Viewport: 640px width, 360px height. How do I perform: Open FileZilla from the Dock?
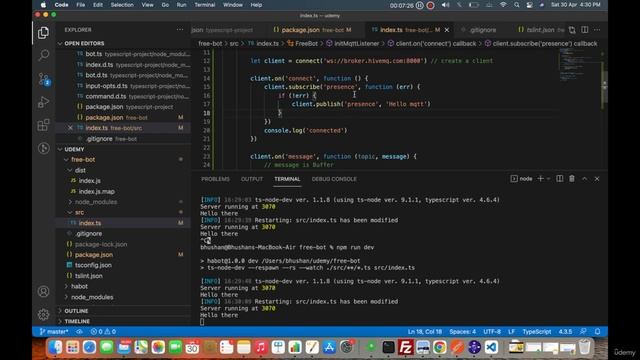(x=405, y=347)
